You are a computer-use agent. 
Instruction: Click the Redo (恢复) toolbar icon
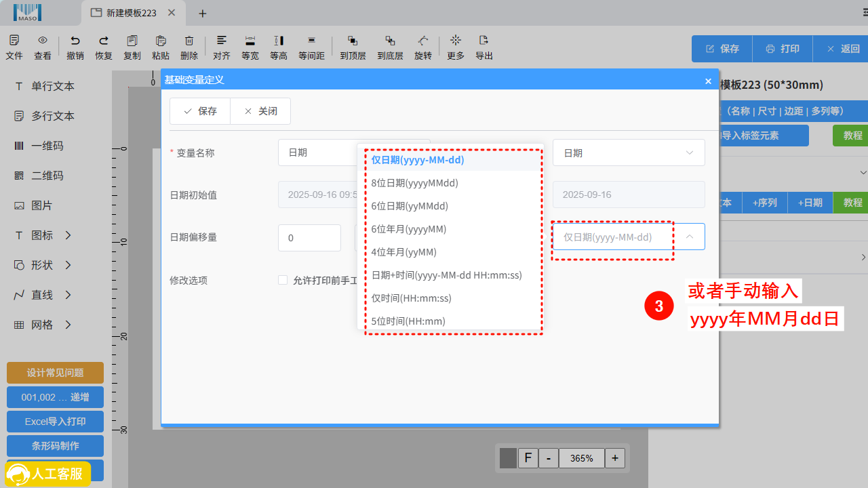tap(104, 41)
